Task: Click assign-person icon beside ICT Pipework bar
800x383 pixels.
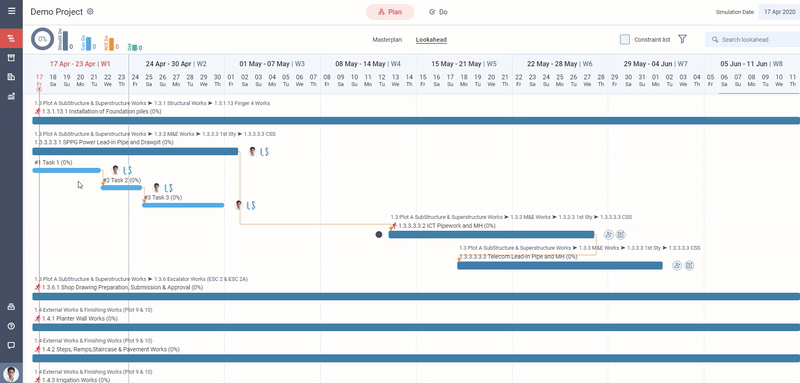Action: (608, 235)
